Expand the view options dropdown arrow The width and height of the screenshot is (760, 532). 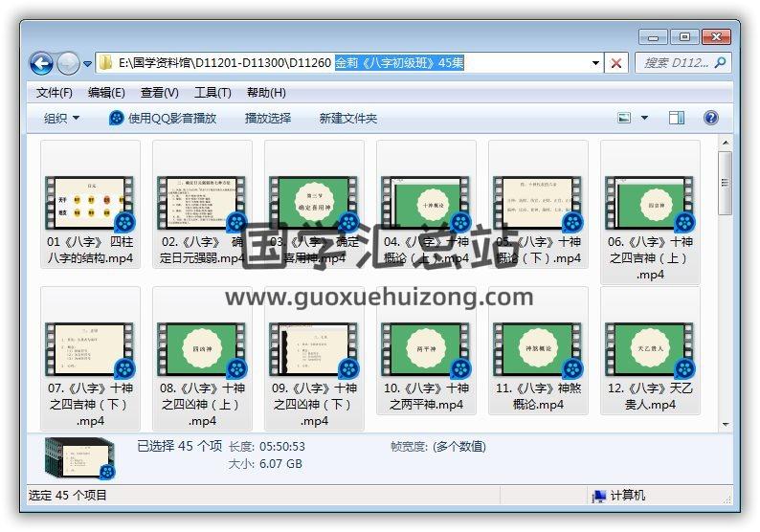(x=644, y=118)
